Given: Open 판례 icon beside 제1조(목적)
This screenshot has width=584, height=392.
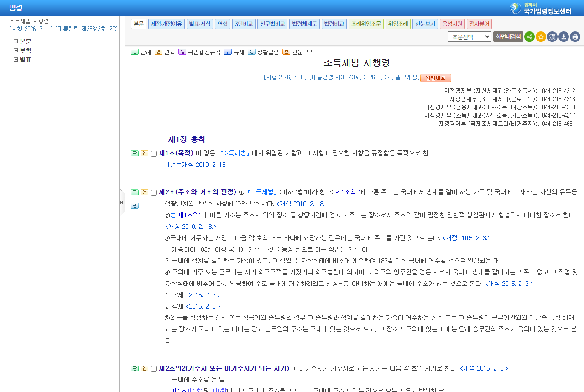Looking at the screenshot, I should tap(135, 154).
